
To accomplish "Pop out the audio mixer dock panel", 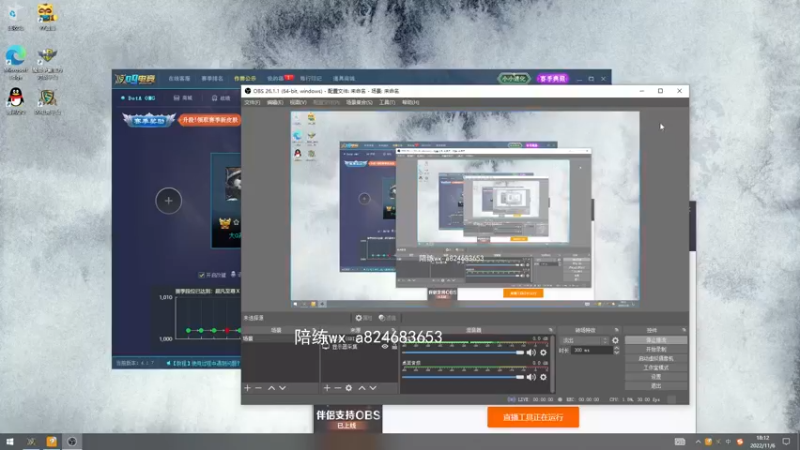I will pyautogui.click(x=551, y=330).
